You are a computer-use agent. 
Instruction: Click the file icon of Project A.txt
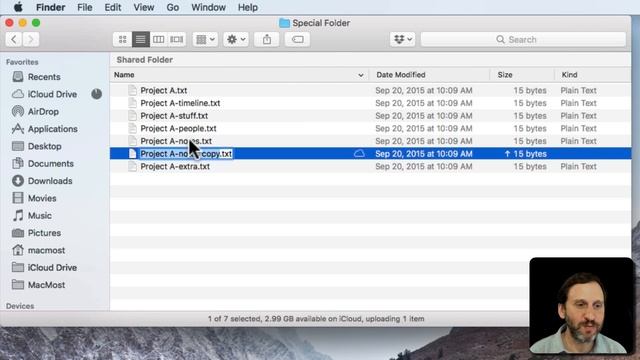point(132,90)
